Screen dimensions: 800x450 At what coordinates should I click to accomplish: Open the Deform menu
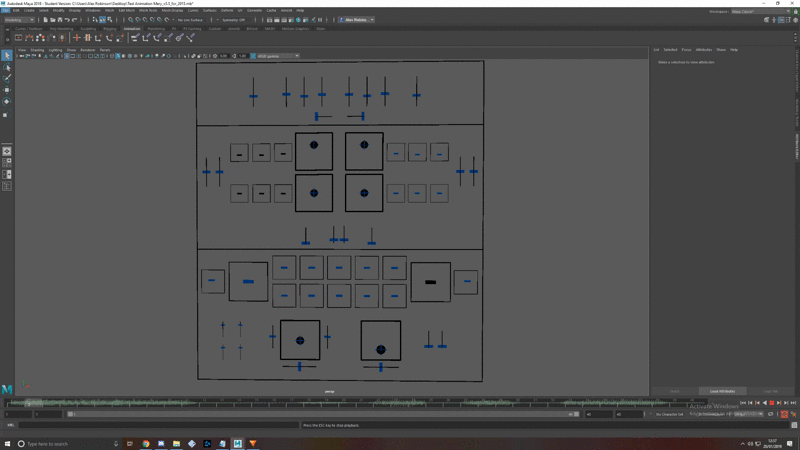click(x=227, y=10)
